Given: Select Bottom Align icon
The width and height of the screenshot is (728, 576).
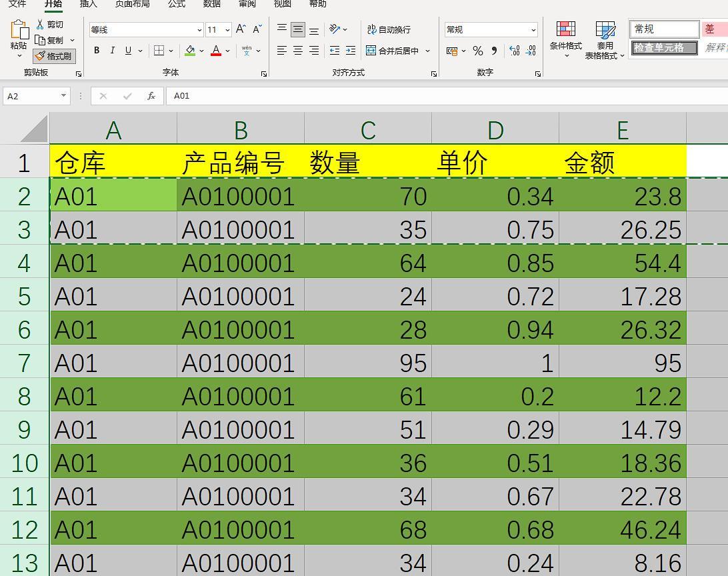Looking at the screenshot, I should click(x=314, y=30).
